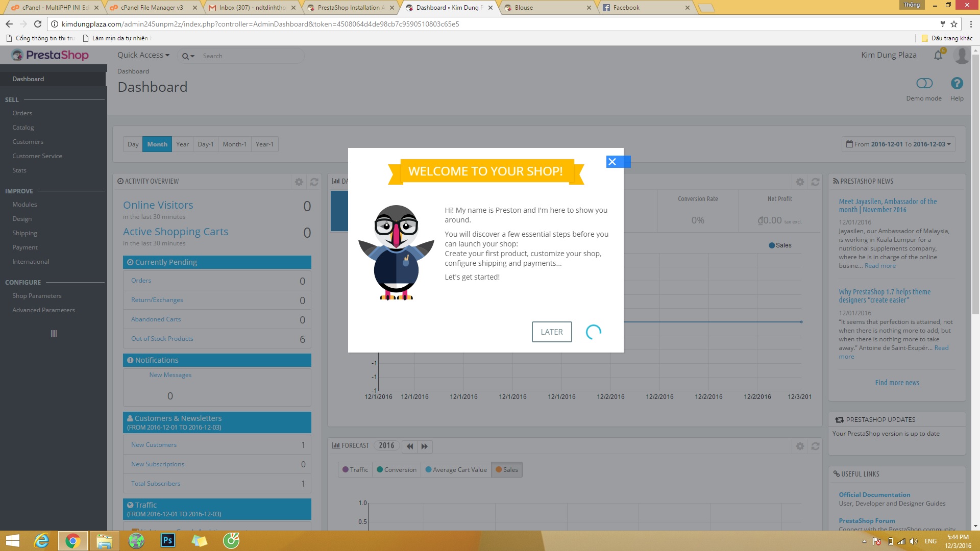Open Internet Explorer from taskbar

[x=41, y=540]
